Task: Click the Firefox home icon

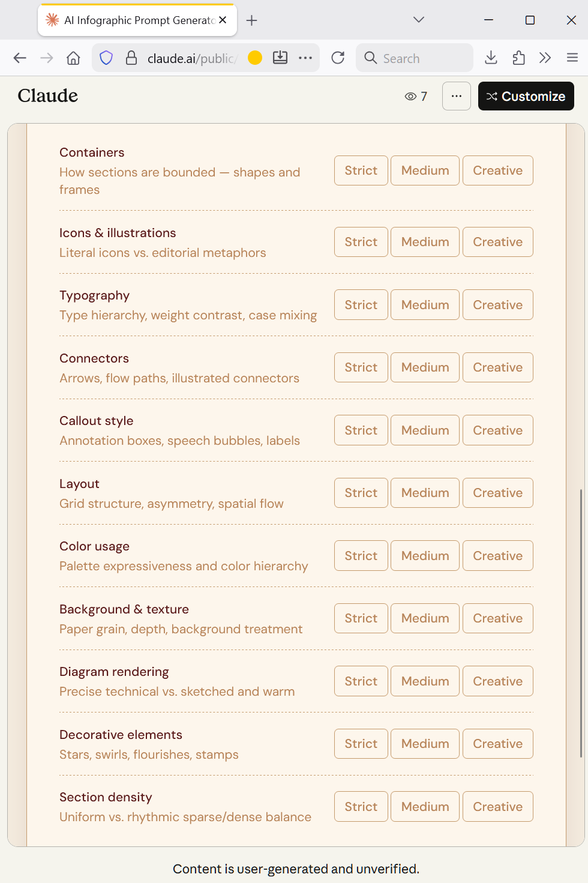Action: [x=73, y=58]
